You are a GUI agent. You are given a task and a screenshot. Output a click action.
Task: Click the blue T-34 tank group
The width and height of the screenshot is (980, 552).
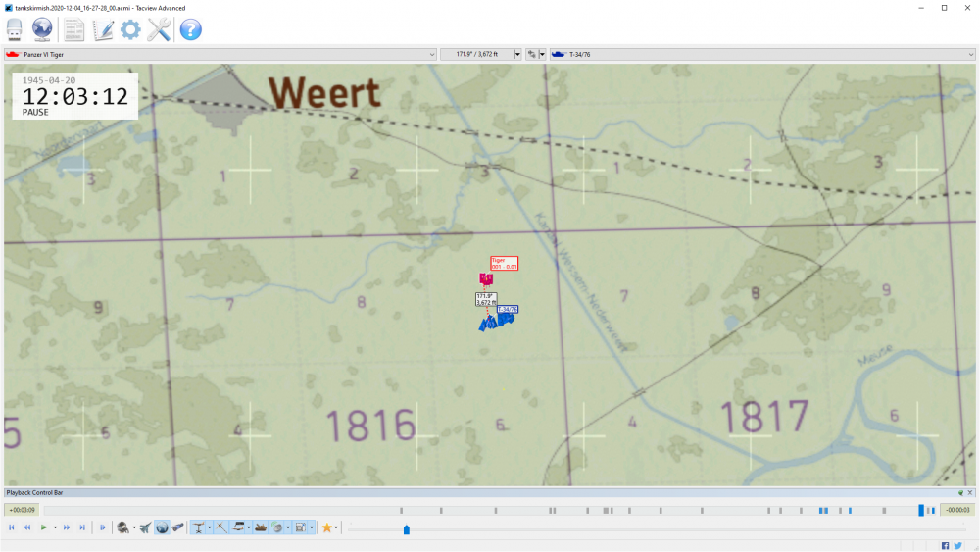tap(497, 322)
